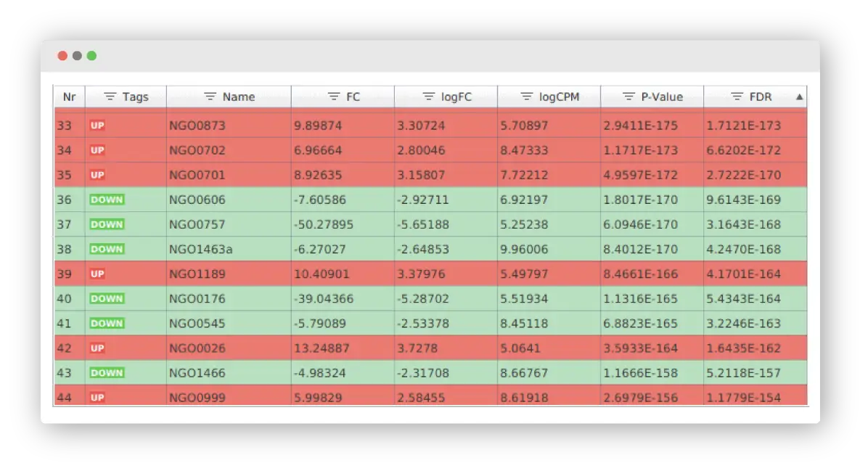Click the DOWN tag badge for NGO0757
The height and width of the screenshot is (471, 868).
pyautogui.click(x=107, y=224)
